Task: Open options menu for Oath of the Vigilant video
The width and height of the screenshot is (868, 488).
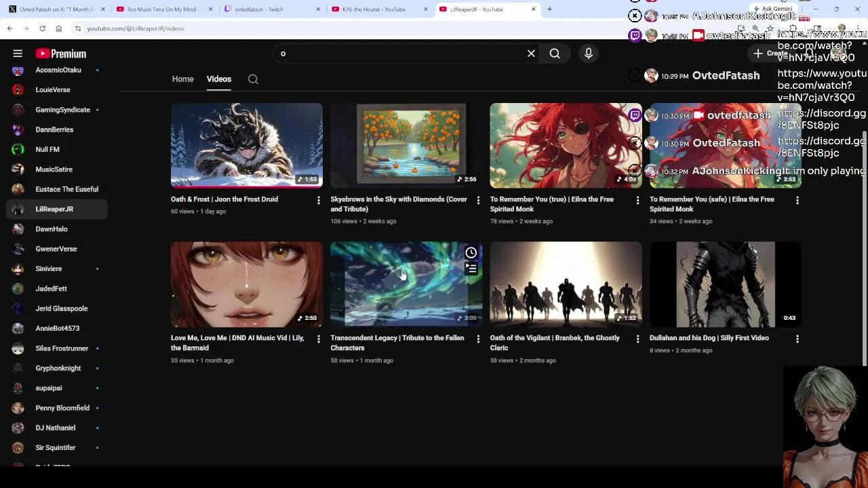Action: 637,339
